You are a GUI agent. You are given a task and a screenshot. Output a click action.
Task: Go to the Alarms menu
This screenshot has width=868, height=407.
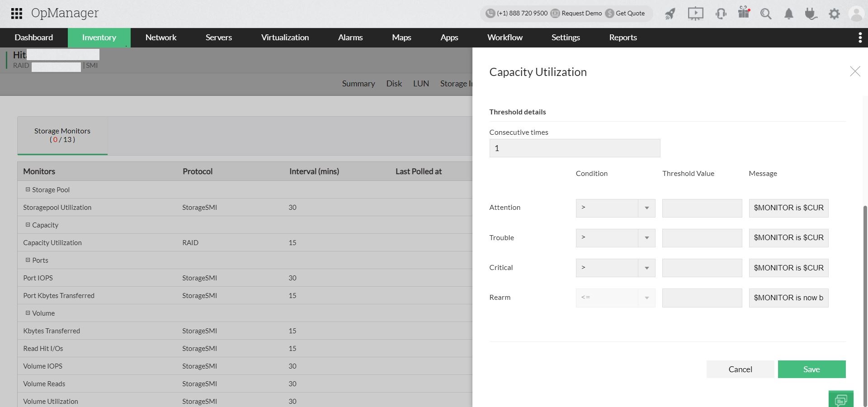pyautogui.click(x=350, y=38)
